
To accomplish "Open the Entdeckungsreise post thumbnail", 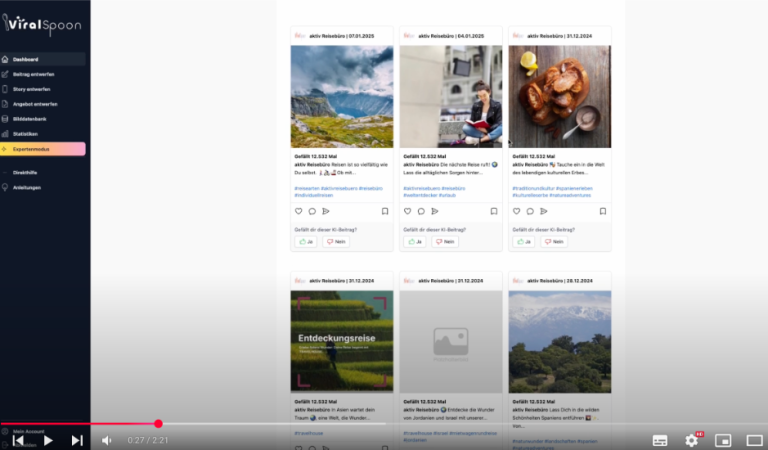I will [x=342, y=342].
